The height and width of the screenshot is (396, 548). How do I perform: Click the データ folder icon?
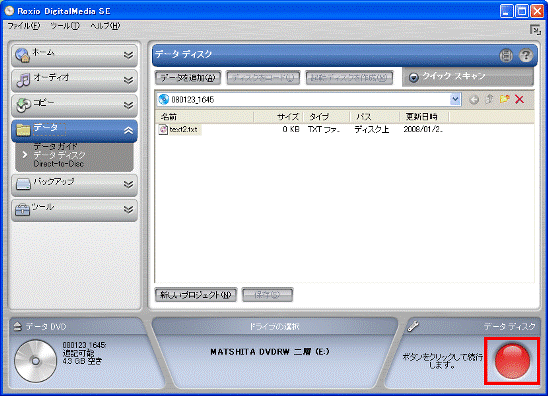point(23,130)
